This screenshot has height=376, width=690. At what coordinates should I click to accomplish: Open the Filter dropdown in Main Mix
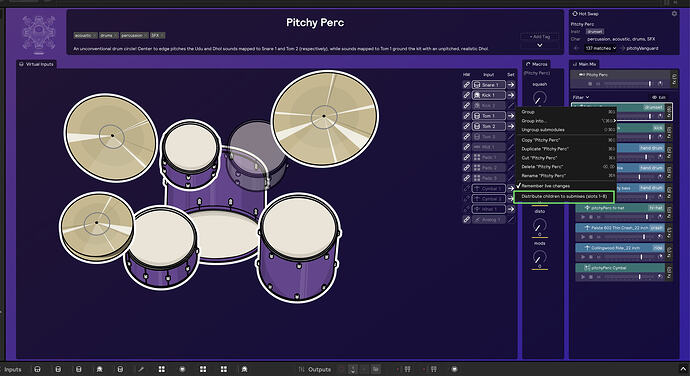click(x=581, y=97)
